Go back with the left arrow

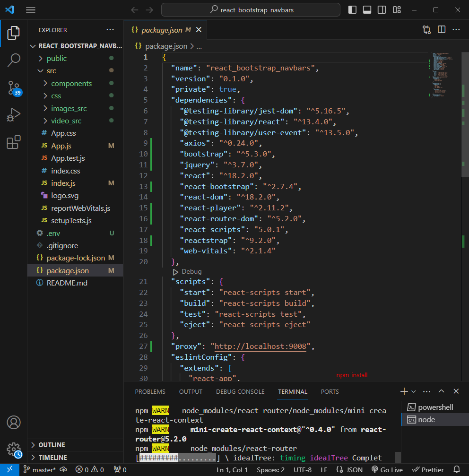pyautogui.click(x=134, y=10)
